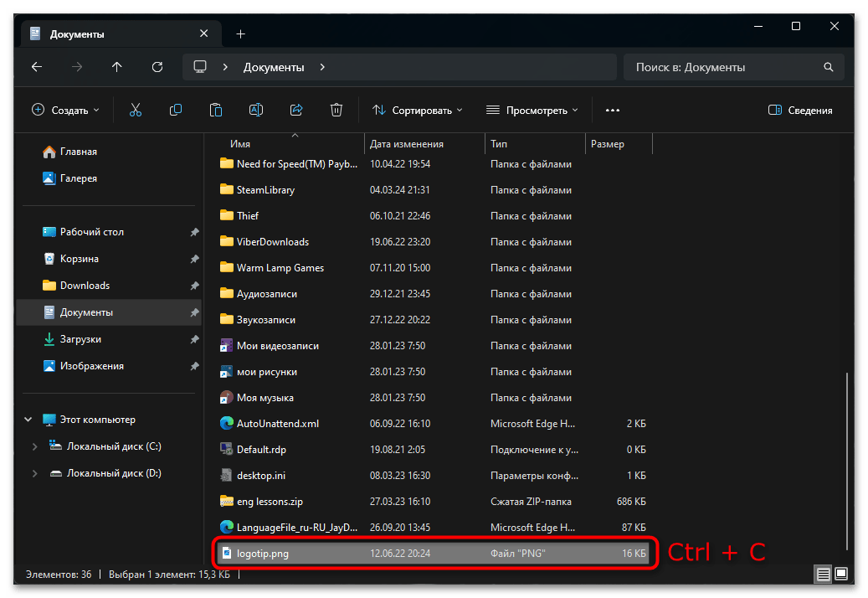Click the Delete trash bin icon
The width and height of the screenshot is (868, 598).
336,110
